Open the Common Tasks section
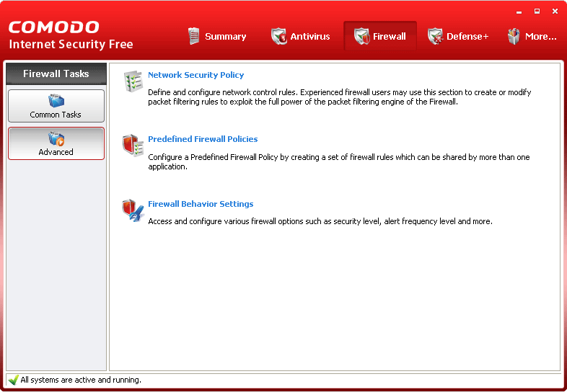 (56, 106)
